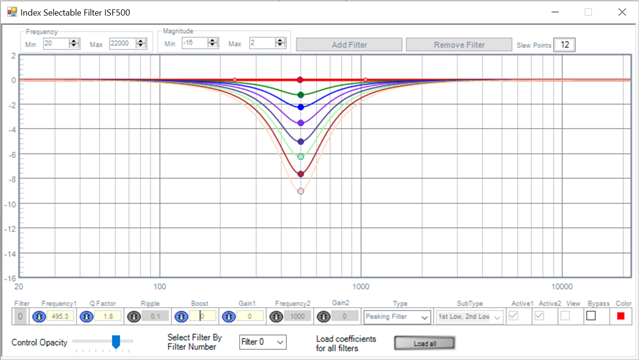Select the red filter control point
639x360 pixels.
[x=300, y=80]
